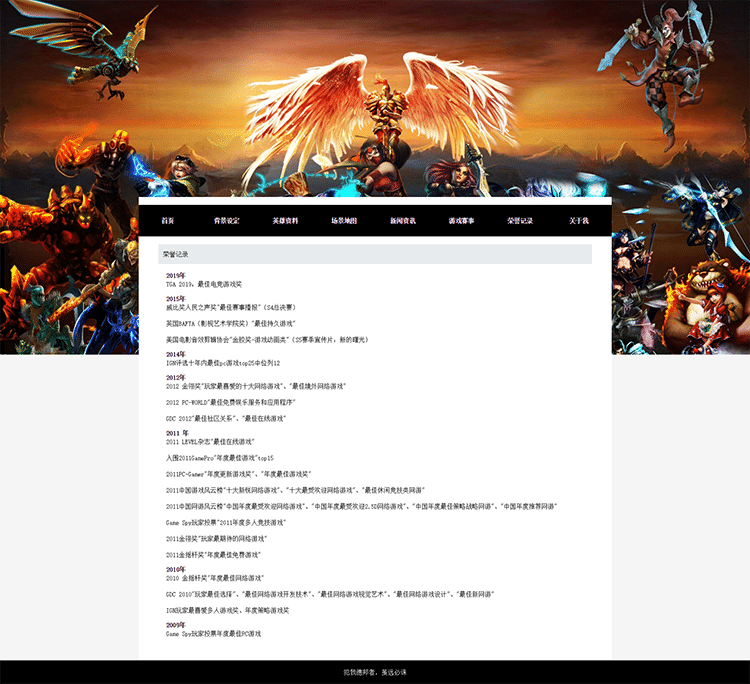Click the 2012年 year heading
This screenshot has height=684, width=750.
176,377
